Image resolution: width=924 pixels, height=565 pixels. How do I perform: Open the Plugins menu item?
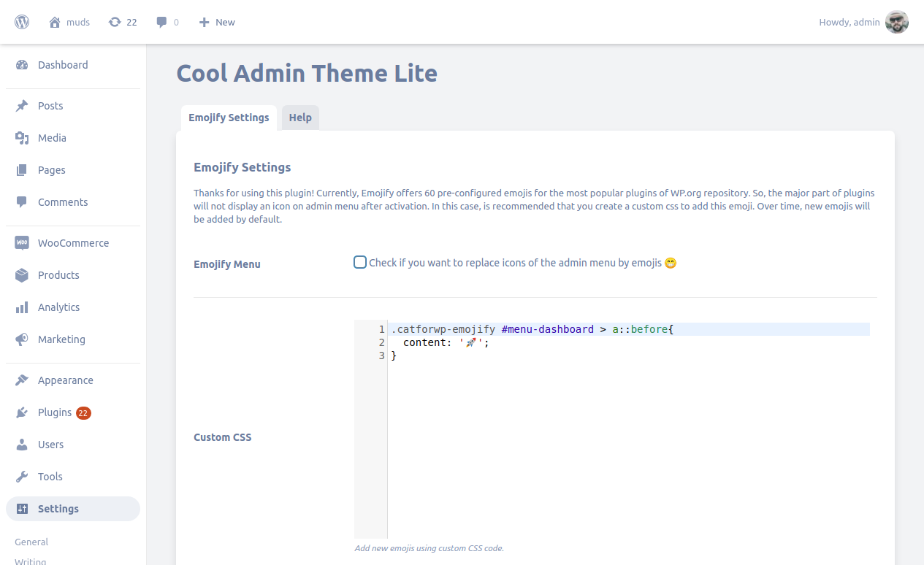[x=73, y=412]
